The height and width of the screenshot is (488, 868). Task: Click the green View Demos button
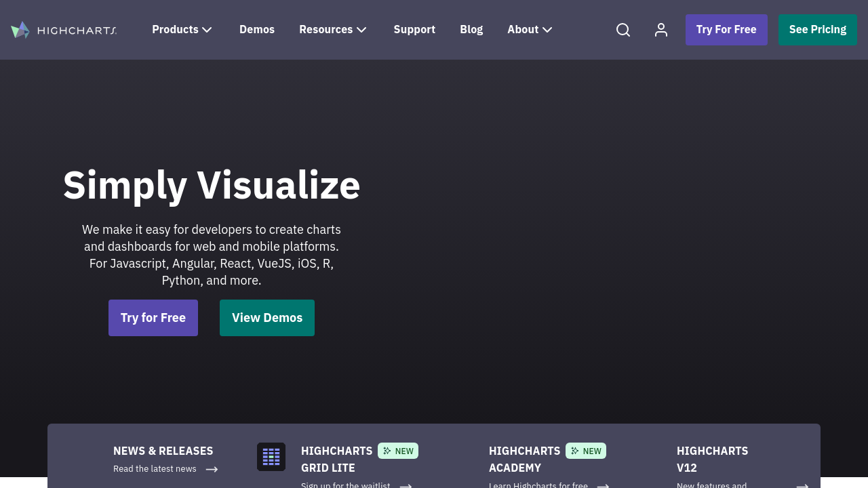[x=267, y=318]
